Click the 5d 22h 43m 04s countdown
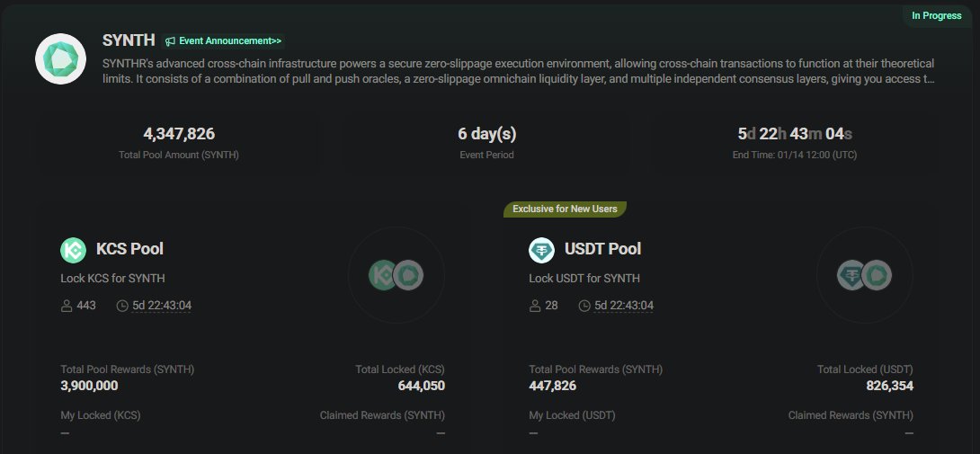The height and width of the screenshot is (454, 980). tap(795, 134)
